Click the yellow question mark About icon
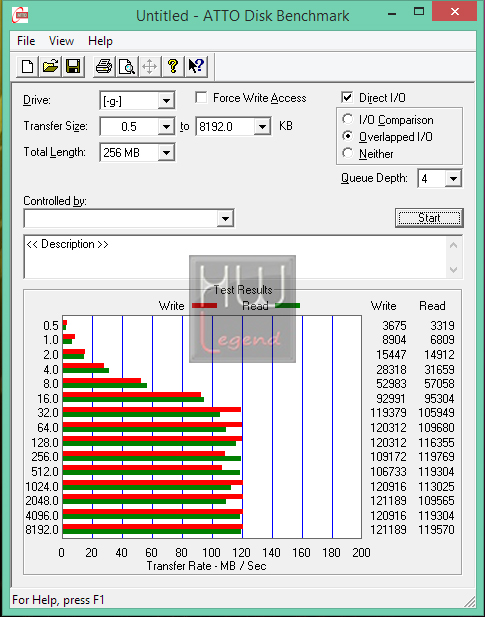Screen dimensions: 485x617 172,66
